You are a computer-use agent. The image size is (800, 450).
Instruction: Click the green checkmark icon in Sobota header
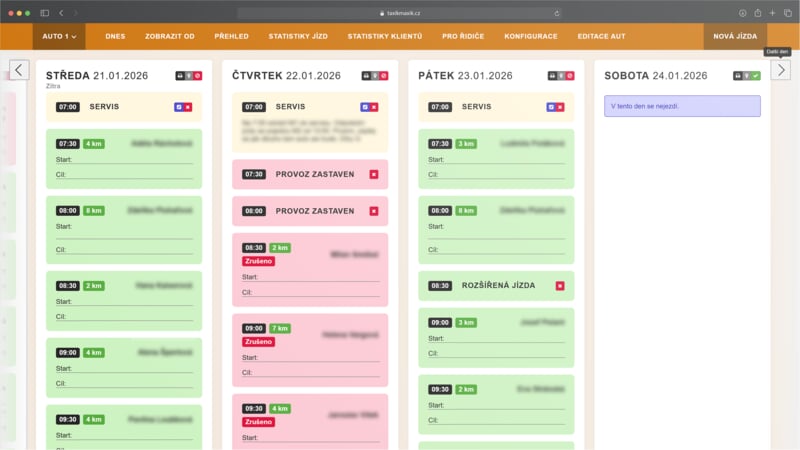pyautogui.click(x=756, y=76)
